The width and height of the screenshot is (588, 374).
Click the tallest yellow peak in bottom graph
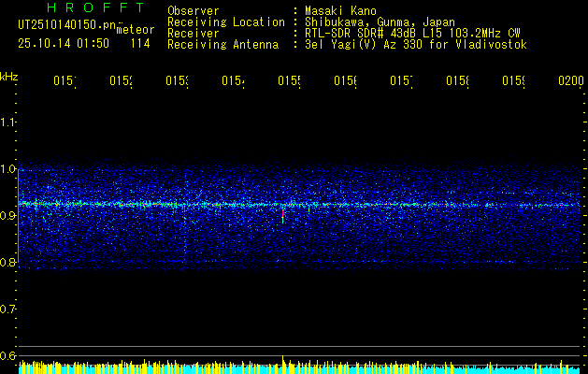pyautogui.click(x=283, y=364)
